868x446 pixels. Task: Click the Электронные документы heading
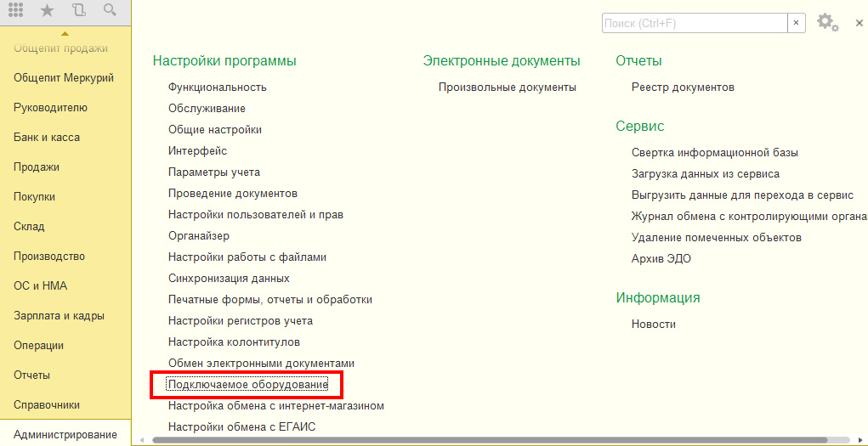(502, 61)
